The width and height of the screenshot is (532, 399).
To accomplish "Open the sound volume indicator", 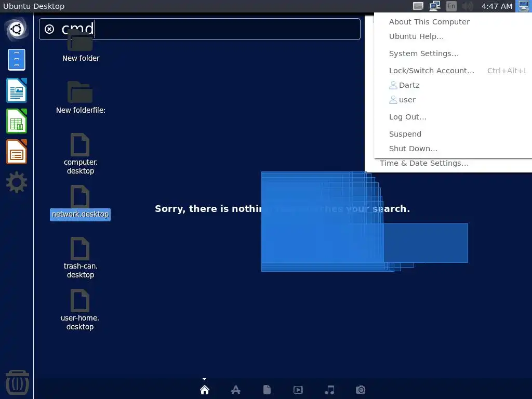I will click(x=468, y=6).
